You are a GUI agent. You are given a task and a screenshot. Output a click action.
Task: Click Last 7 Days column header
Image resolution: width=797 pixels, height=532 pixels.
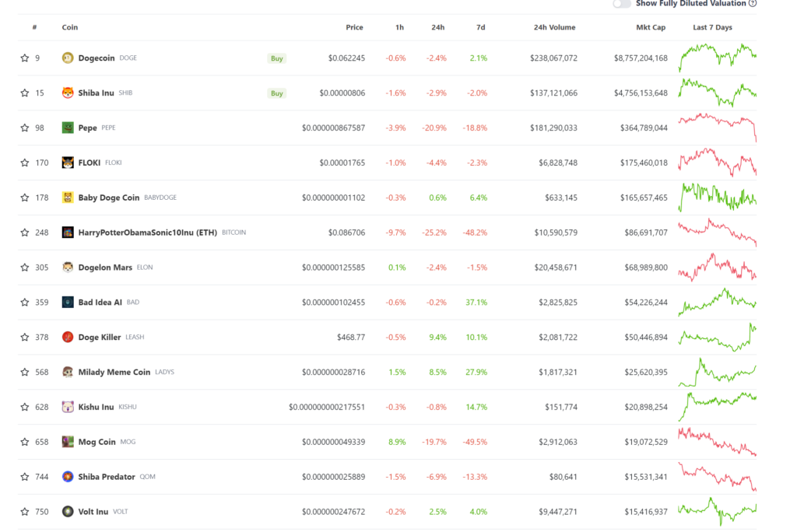pyautogui.click(x=713, y=27)
